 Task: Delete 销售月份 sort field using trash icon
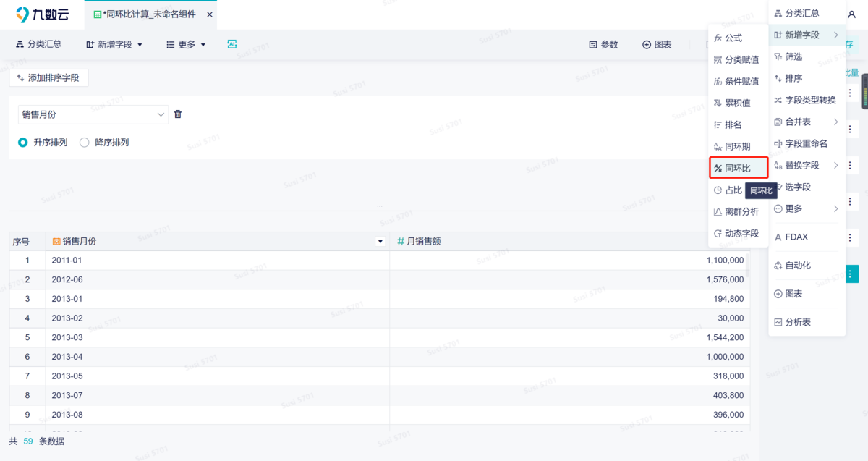(177, 114)
